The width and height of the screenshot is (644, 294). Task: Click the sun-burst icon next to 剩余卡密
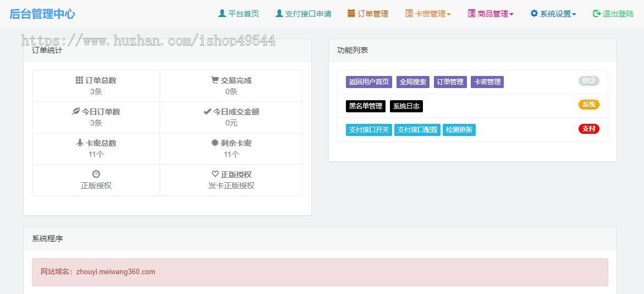(215, 143)
